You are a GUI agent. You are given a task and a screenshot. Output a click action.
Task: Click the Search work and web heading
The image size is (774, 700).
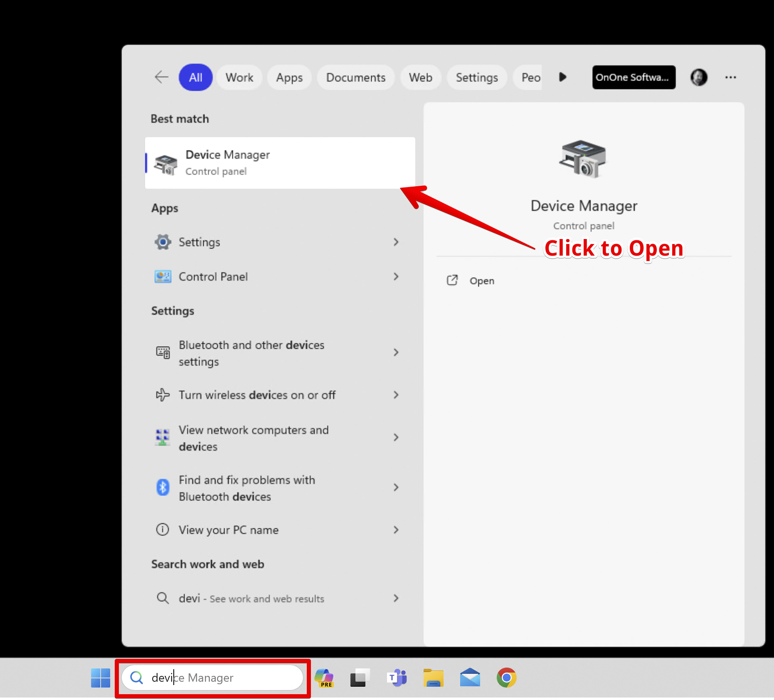tap(207, 564)
